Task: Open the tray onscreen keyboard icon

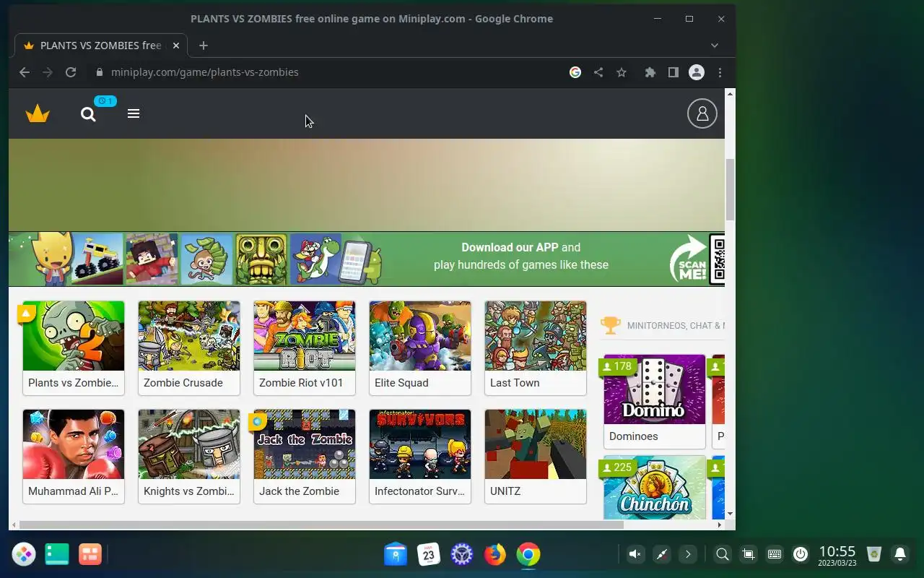Action: pos(775,554)
